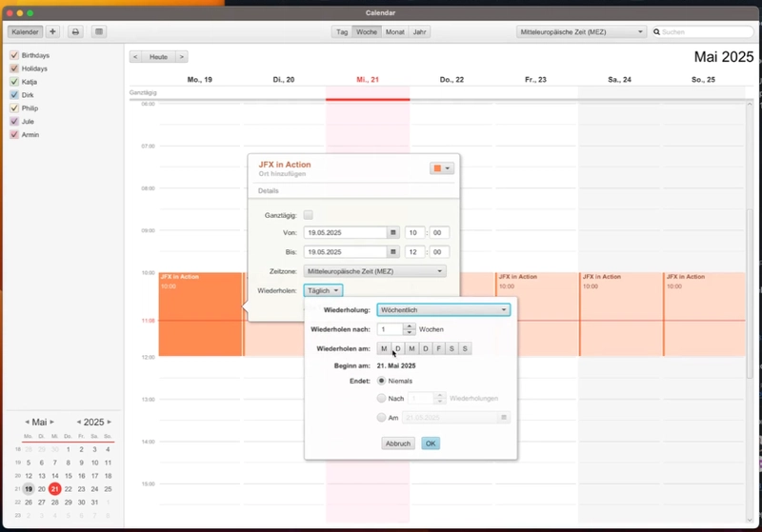Toggle F (Freitag) weekday button
The image size is (762, 532).
click(439, 348)
